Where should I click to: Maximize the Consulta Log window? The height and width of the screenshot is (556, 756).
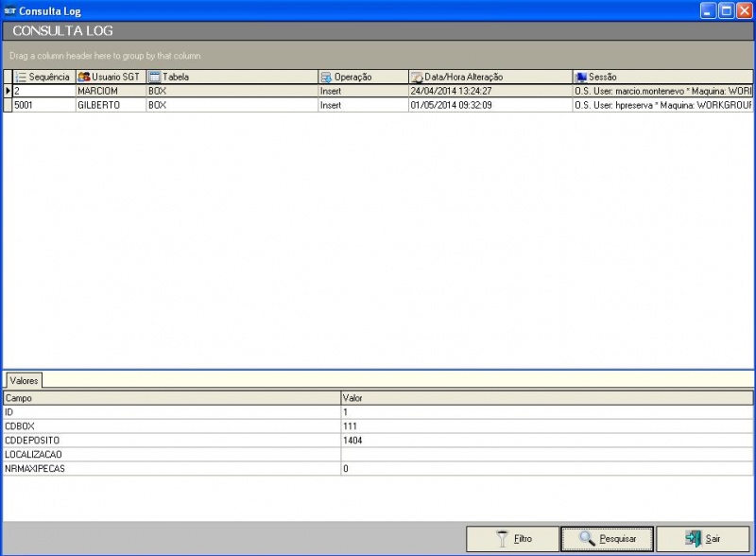point(726,11)
